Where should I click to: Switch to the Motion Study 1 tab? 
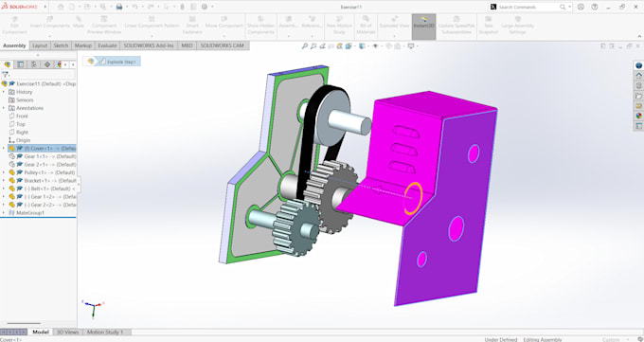click(x=105, y=332)
